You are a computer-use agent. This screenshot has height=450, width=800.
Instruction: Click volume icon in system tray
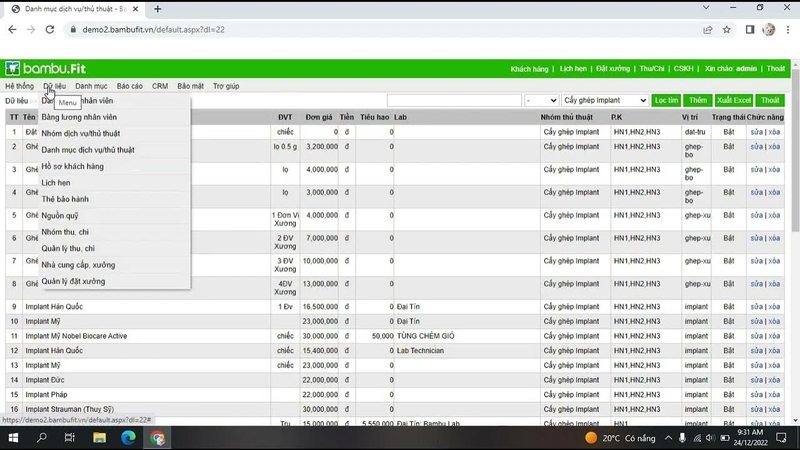710,438
